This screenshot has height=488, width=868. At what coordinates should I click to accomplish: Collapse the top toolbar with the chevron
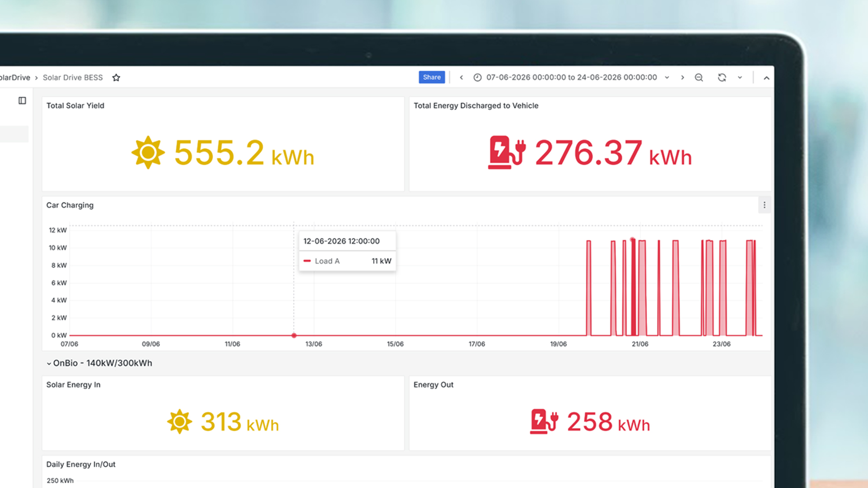tap(766, 78)
